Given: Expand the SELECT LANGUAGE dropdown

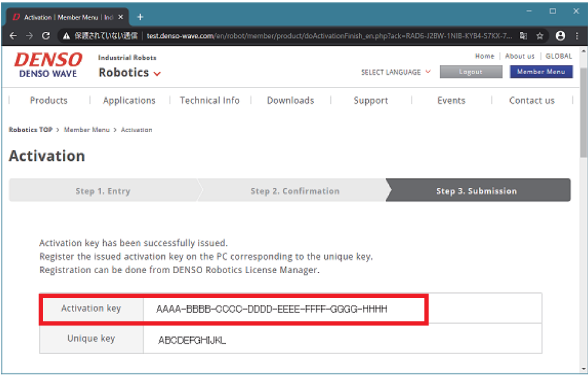Looking at the screenshot, I should point(395,72).
